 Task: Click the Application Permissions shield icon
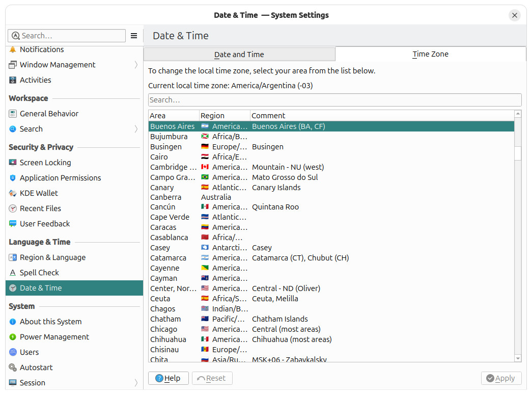[x=13, y=178]
